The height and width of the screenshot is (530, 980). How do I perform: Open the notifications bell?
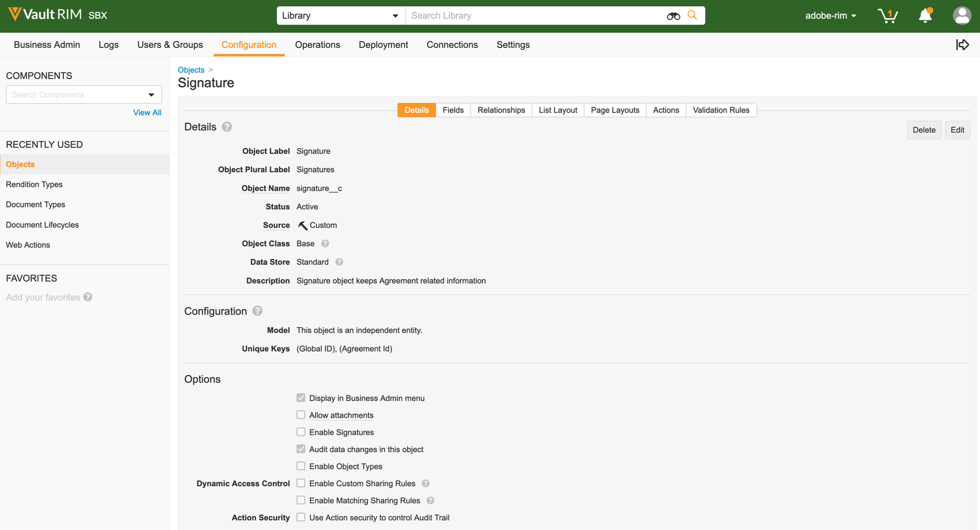click(925, 15)
